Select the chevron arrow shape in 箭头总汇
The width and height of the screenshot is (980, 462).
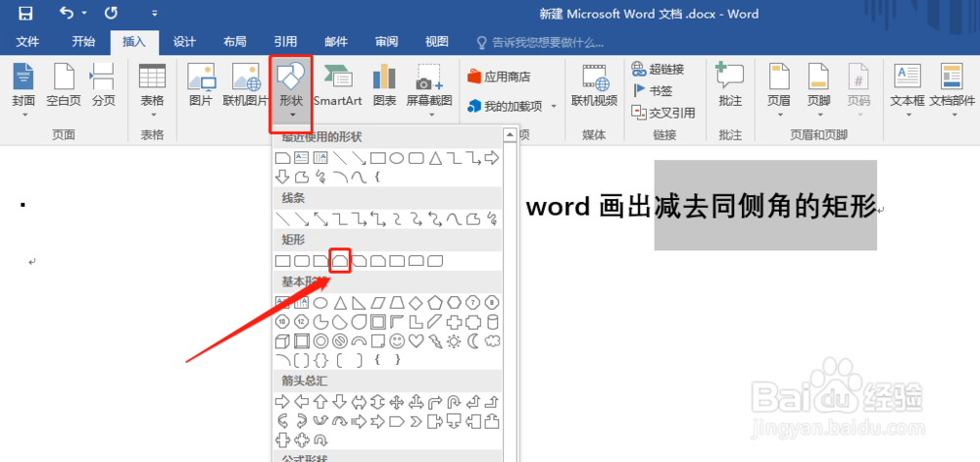tap(416, 422)
